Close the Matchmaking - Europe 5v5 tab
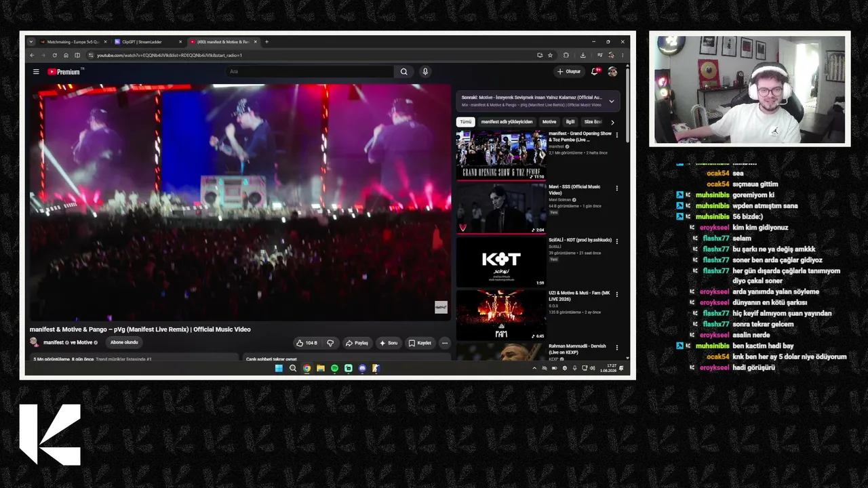Image resolution: width=868 pixels, height=488 pixels. pos(106,42)
